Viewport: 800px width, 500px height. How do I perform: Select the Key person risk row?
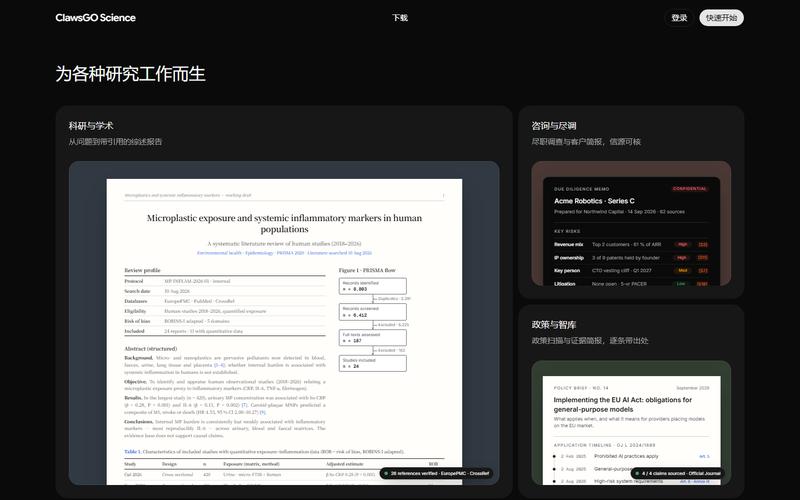click(631, 270)
